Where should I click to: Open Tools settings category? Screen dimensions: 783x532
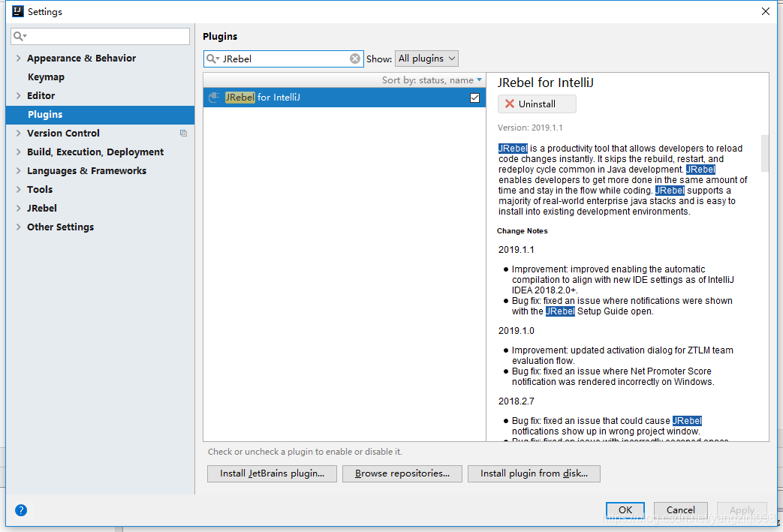point(40,189)
